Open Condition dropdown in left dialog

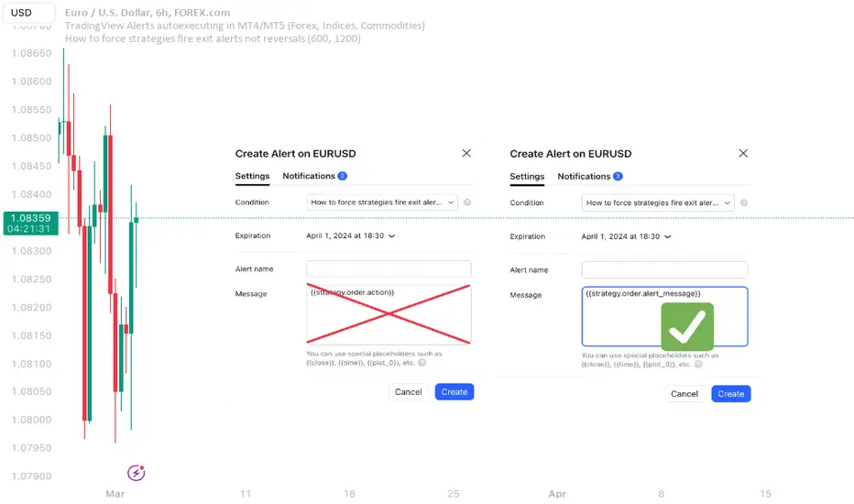(381, 203)
